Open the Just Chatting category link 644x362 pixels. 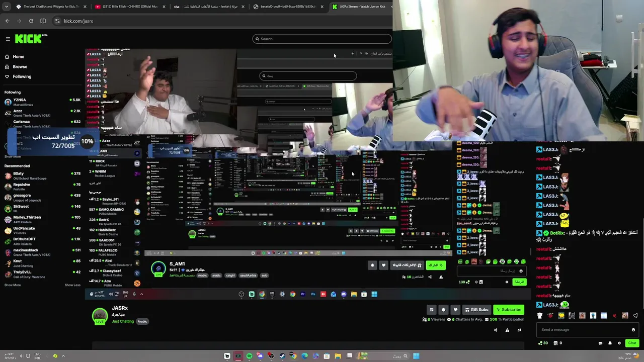click(123, 321)
